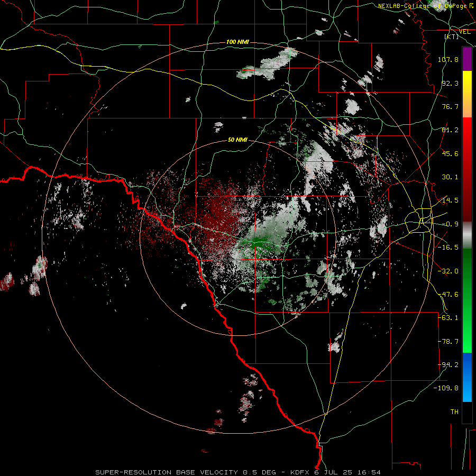Image resolution: width=476 pixels, height=476 pixels.
Task: Click the -94.2 velocity scale value
Action: click(448, 365)
